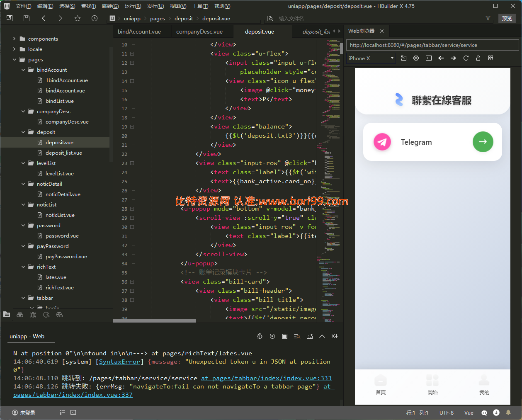
Task: Switch to the companyDesc.vue tab
Action: click(x=199, y=32)
